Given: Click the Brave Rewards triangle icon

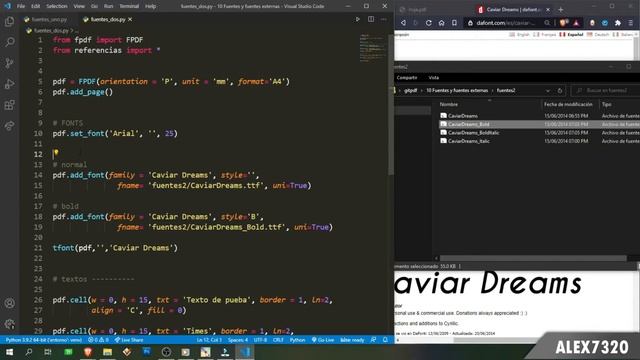Looking at the screenshot, I should click(576, 23).
